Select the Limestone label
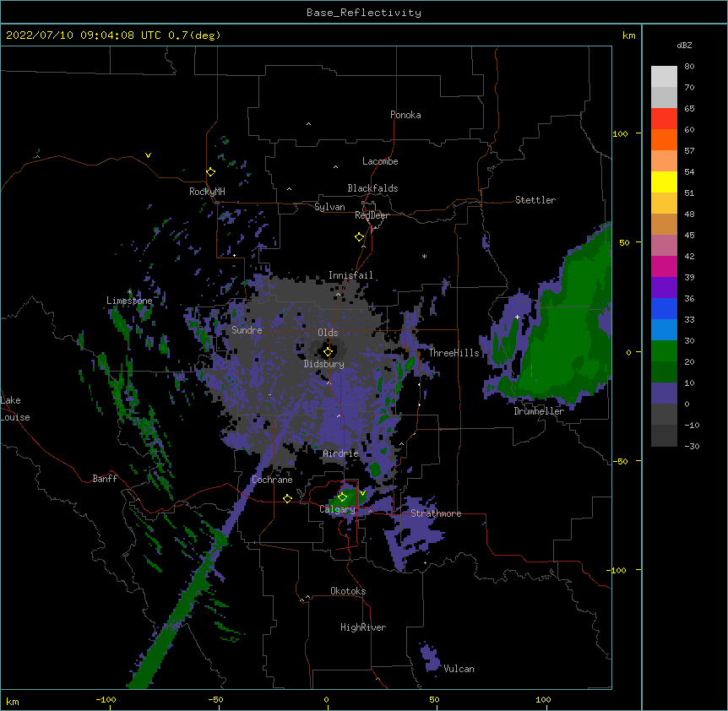This screenshot has height=711, width=728. click(x=129, y=301)
